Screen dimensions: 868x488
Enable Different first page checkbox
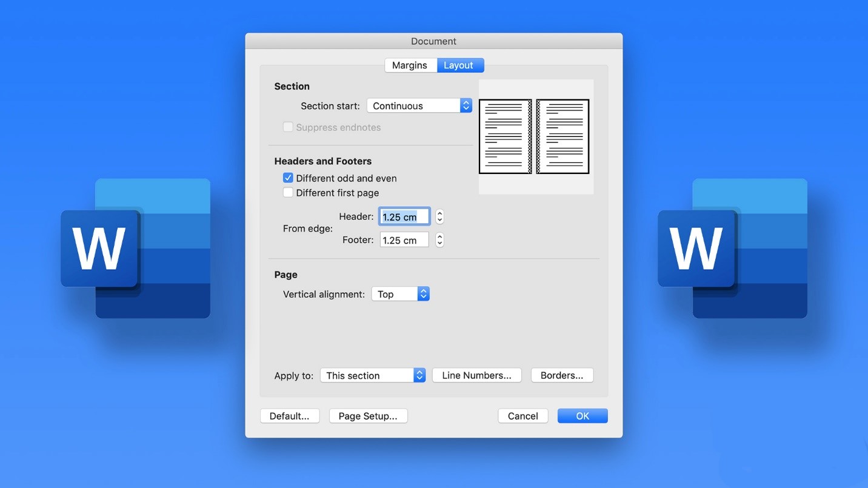[x=288, y=193]
